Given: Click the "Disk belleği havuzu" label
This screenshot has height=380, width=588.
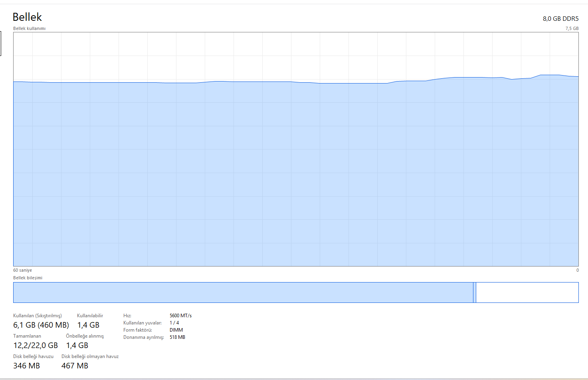Looking at the screenshot, I should [33, 356].
